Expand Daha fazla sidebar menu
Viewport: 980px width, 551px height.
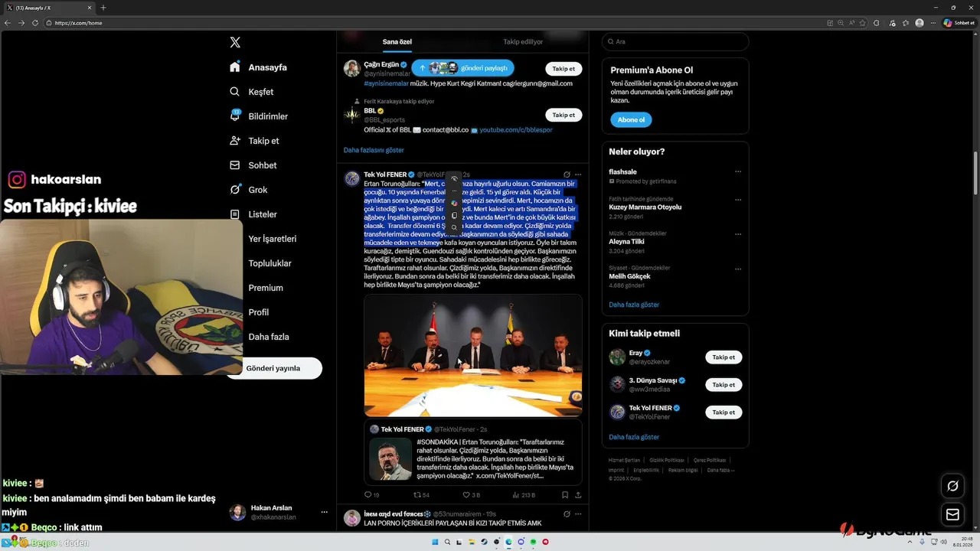click(x=268, y=337)
